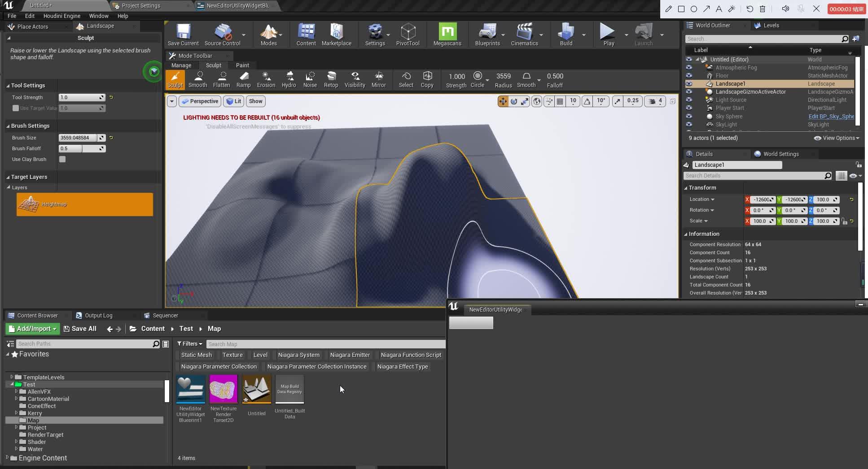Image resolution: width=868 pixels, height=469 pixels.
Task: Select the Erosion landscape tool
Action: coord(266,79)
